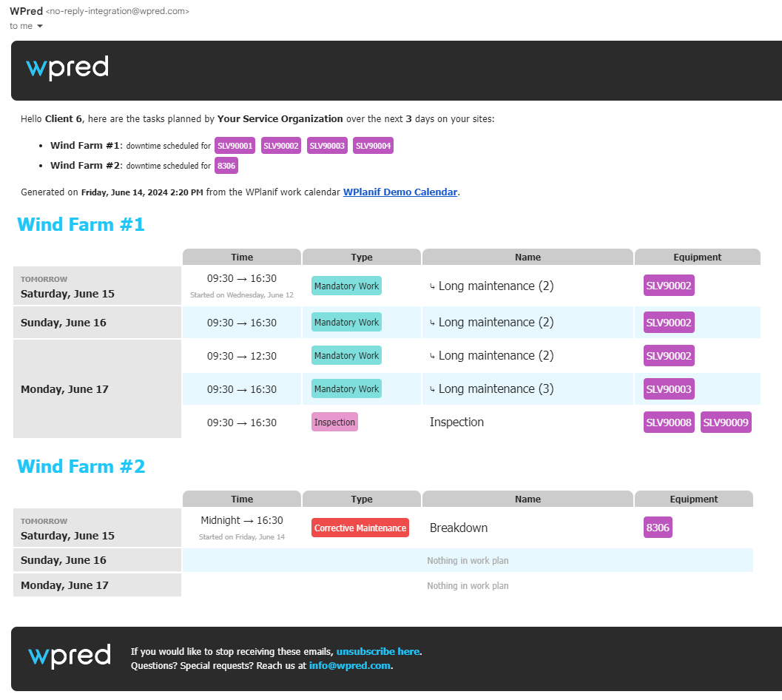Screen dimensions: 782x700
Task: Select the SLV90001 equipment badge
Action: point(235,145)
